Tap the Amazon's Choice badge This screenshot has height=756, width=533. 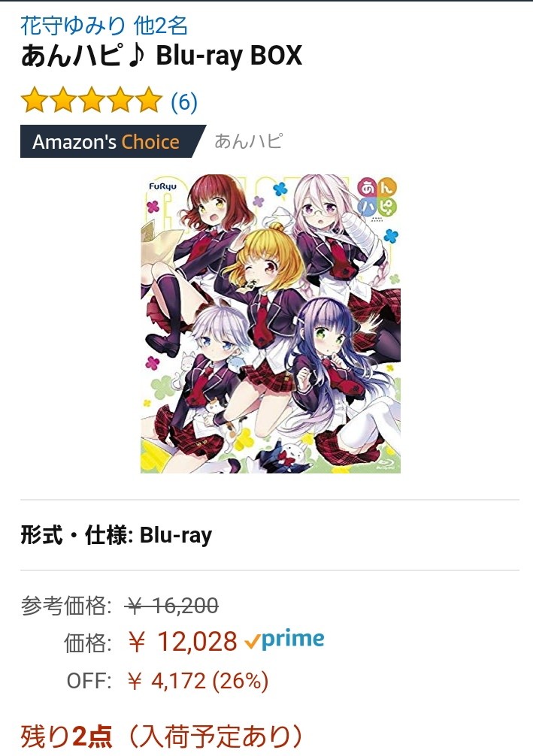click(x=113, y=141)
